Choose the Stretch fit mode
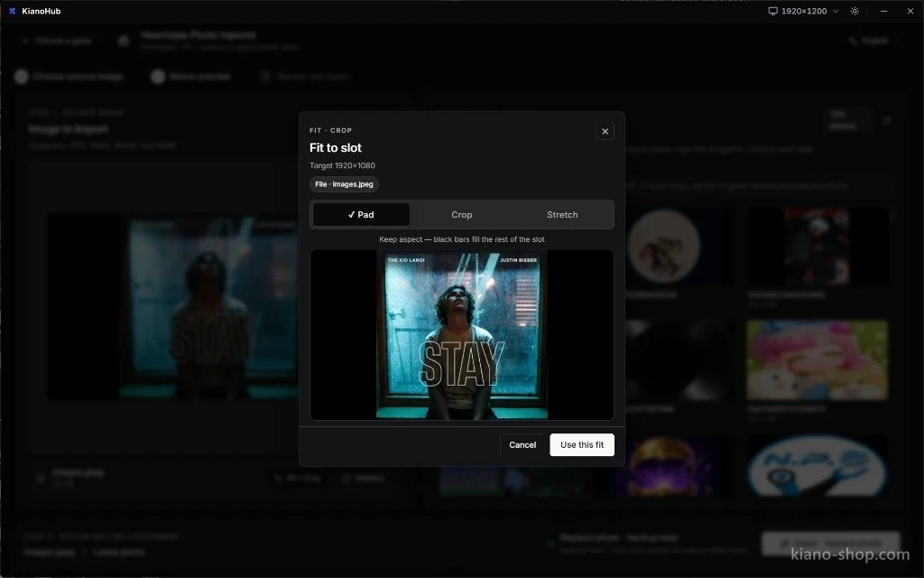 pos(562,215)
